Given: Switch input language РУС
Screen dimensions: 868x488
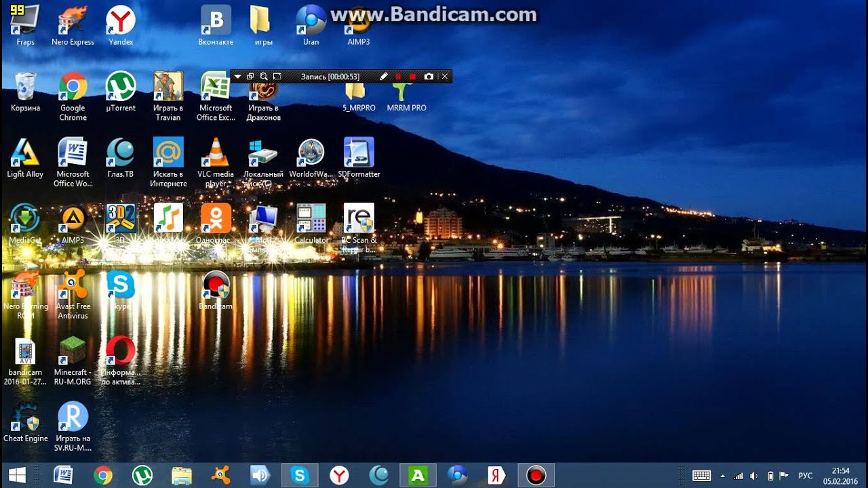Looking at the screenshot, I should [806, 476].
